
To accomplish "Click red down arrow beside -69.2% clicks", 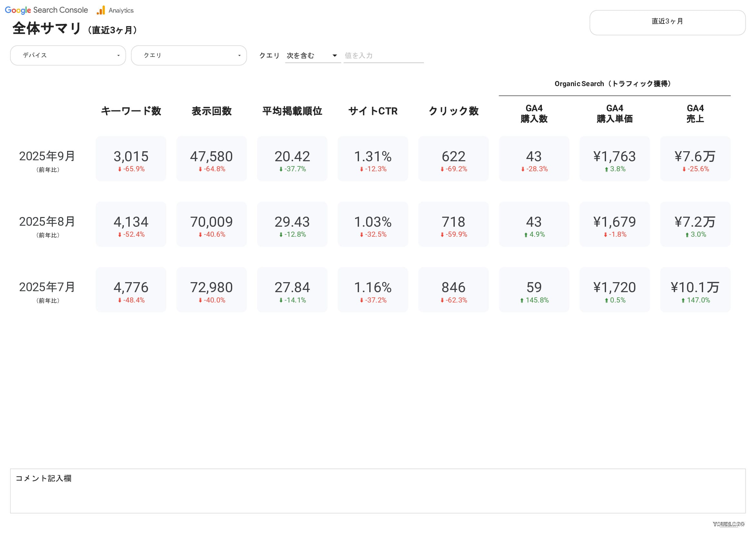I will (x=442, y=169).
